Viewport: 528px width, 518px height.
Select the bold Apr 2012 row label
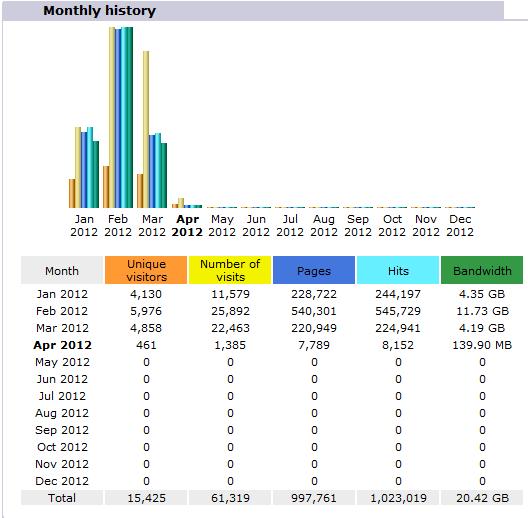coord(62,345)
